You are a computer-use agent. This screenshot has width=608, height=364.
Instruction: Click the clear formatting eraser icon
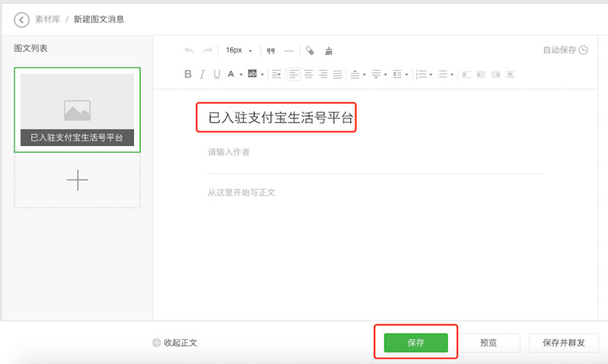(310, 50)
